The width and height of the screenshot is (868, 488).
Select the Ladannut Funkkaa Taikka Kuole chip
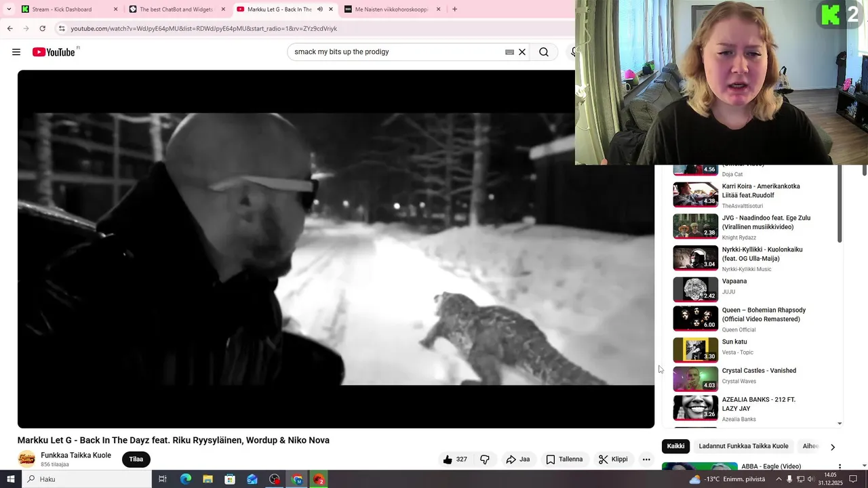pos(743,446)
